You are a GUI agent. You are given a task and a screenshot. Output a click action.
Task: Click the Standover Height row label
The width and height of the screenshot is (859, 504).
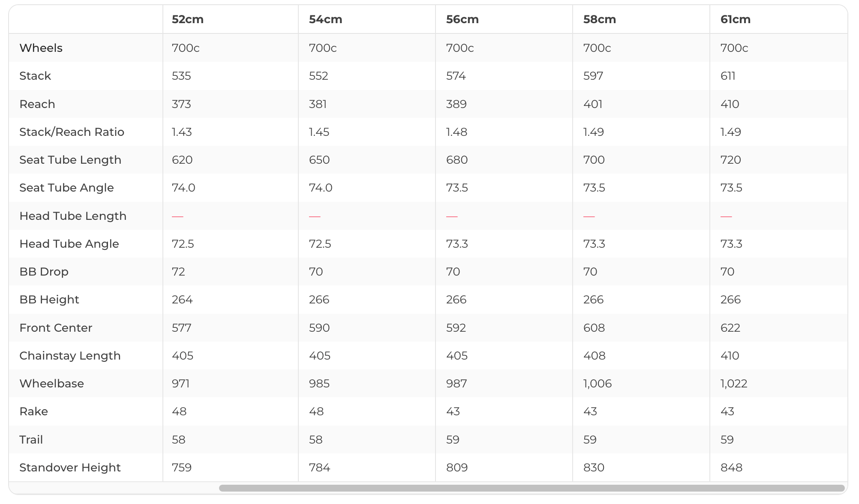coord(70,468)
